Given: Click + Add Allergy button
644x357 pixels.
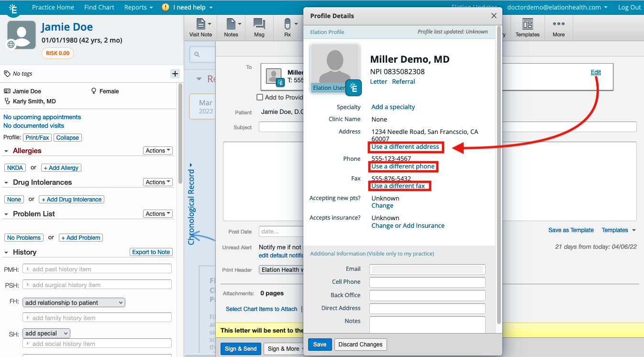Looking at the screenshot, I should click(61, 168).
